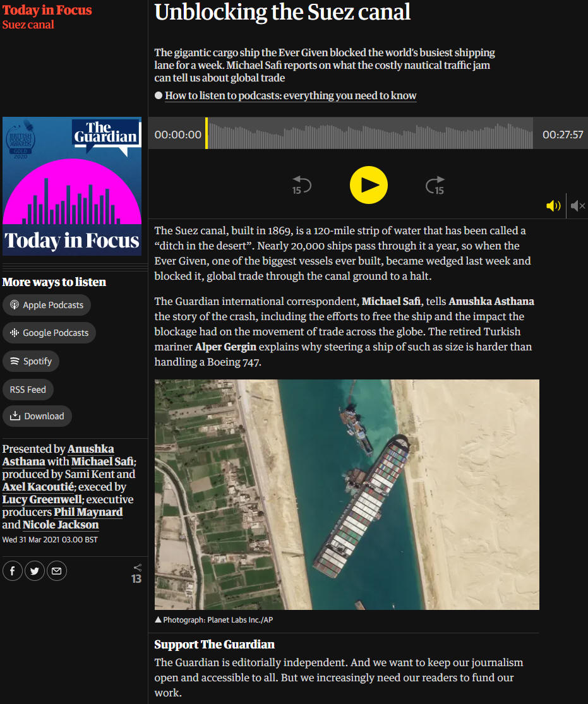This screenshot has height=704, width=588.
Task: Share via email
Action: (x=57, y=571)
